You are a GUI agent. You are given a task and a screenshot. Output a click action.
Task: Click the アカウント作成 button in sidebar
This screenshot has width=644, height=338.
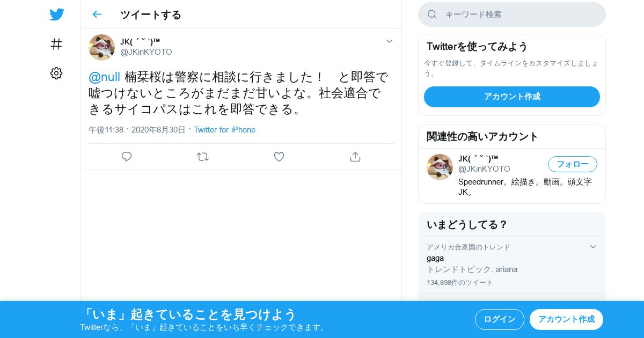click(x=512, y=97)
